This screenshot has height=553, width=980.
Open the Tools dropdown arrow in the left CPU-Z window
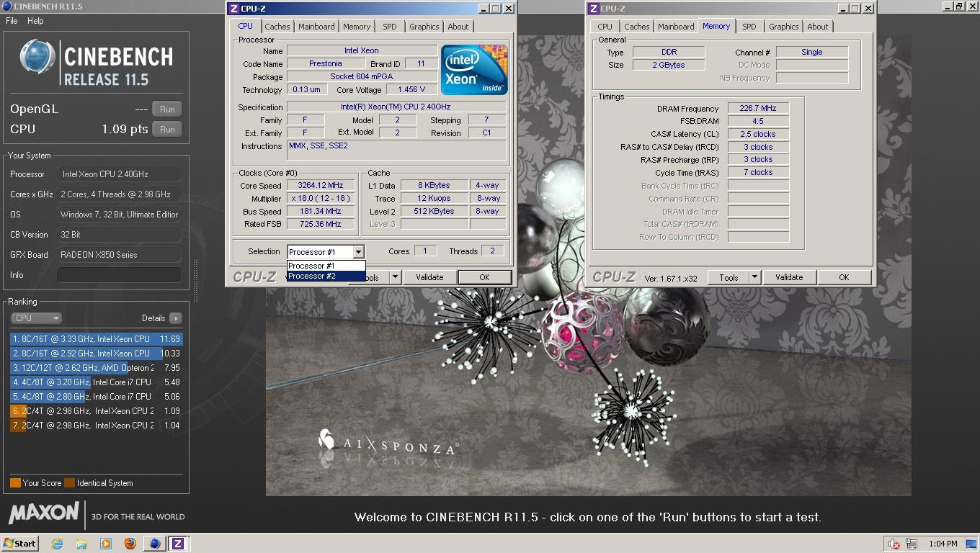click(x=395, y=277)
